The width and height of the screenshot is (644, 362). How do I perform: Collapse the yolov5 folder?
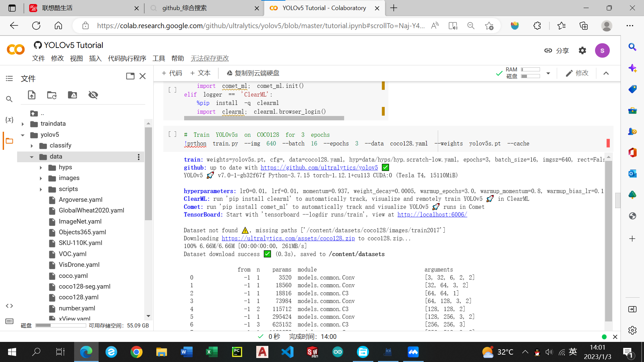(x=23, y=135)
